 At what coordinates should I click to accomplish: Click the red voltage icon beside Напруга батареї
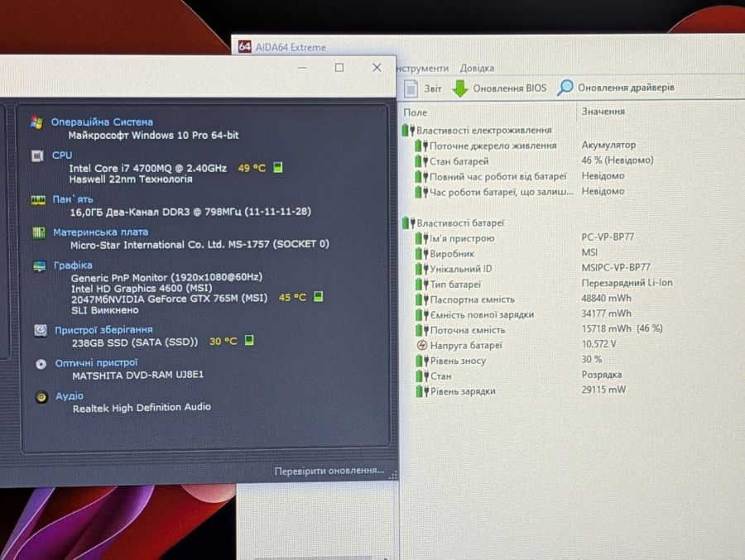click(x=421, y=345)
